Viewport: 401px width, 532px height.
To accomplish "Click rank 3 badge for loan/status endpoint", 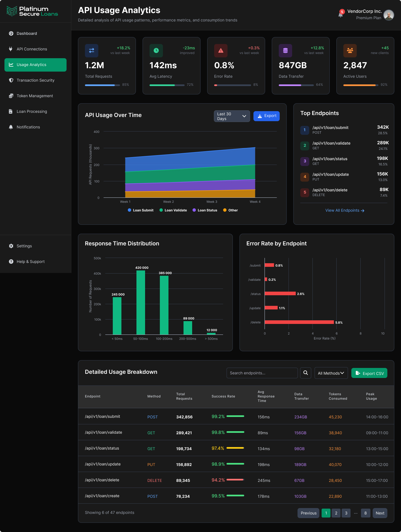I will (x=305, y=161).
